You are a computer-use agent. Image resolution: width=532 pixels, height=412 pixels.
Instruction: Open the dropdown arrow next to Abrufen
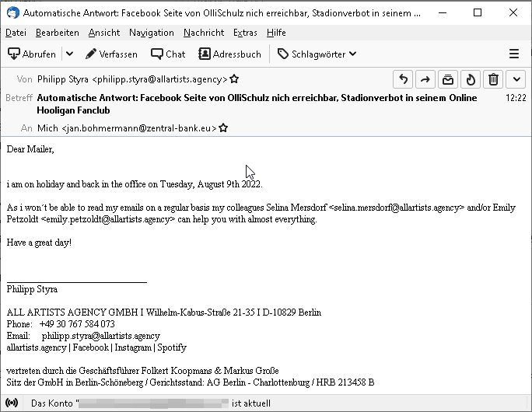coord(69,54)
